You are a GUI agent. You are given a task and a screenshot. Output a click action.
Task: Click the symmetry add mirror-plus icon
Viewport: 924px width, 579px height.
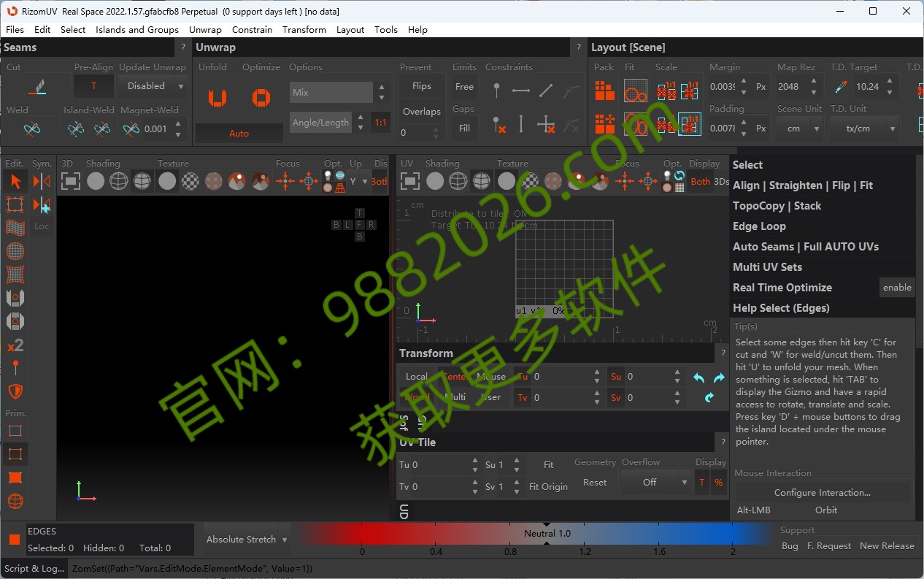tap(42, 205)
